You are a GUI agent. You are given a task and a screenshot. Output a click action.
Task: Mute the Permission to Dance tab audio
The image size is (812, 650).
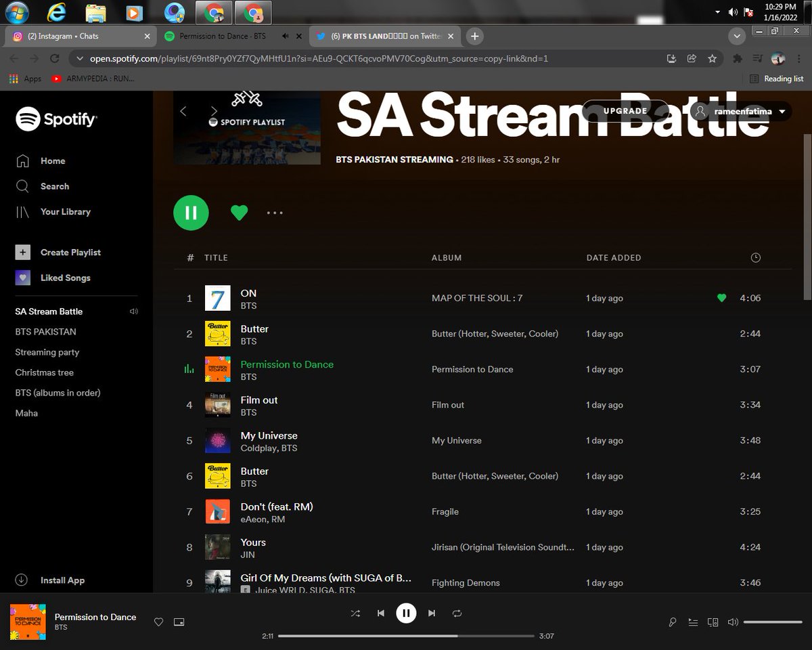click(x=285, y=36)
